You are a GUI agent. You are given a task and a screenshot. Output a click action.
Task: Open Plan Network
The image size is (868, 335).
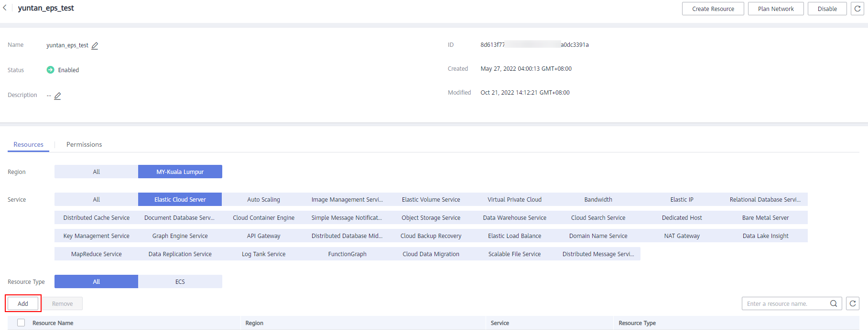pyautogui.click(x=776, y=9)
